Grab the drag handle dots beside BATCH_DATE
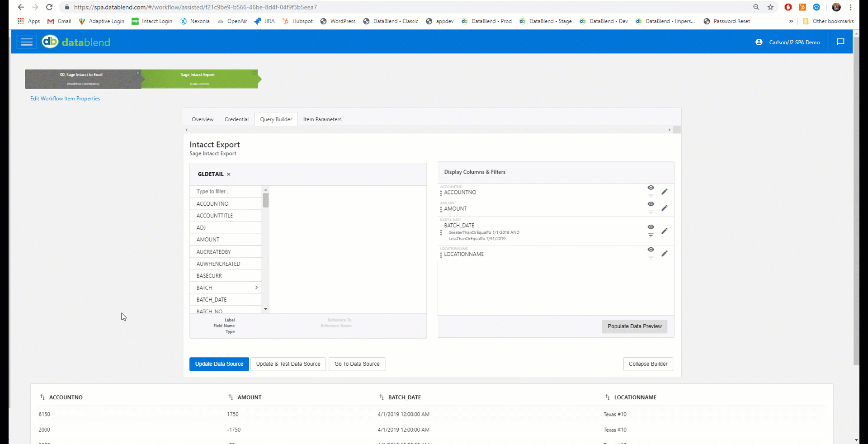868x444 pixels. (441, 232)
